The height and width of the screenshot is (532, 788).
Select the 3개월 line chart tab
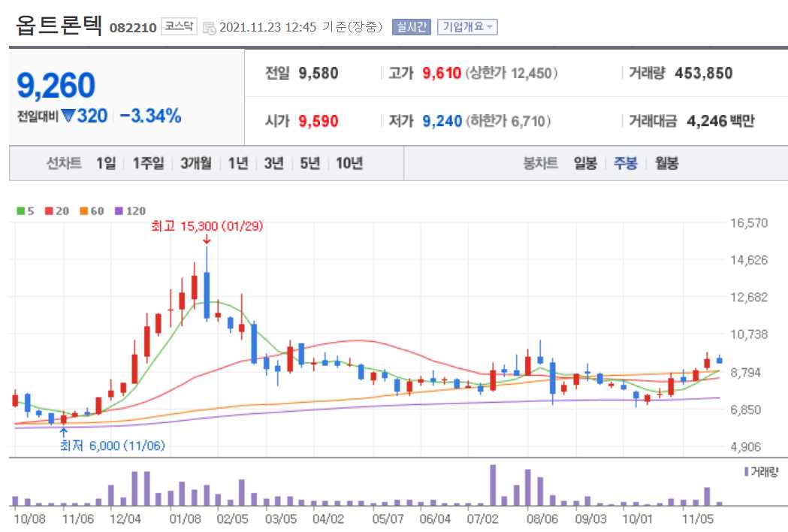pyautogui.click(x=196, y=163)
